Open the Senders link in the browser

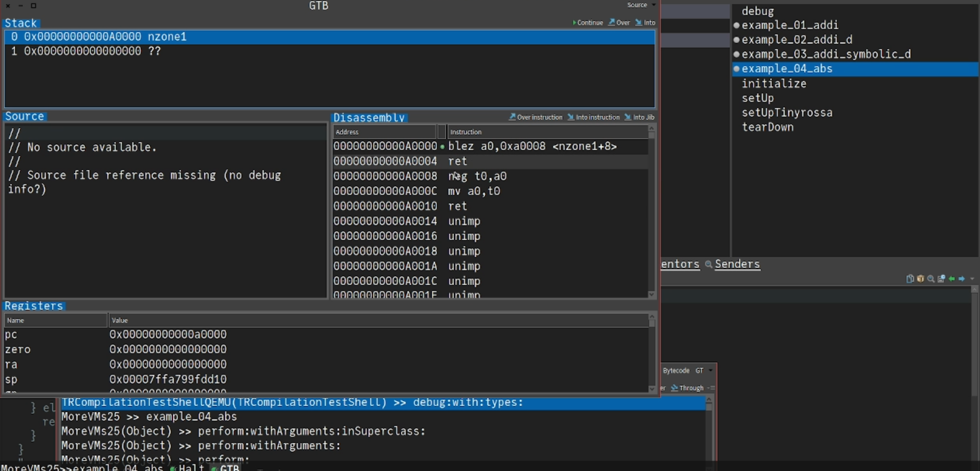click(x=737, y=264)
